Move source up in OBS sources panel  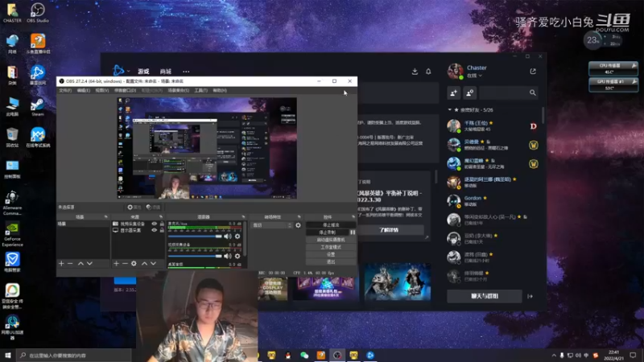(144, 264)
